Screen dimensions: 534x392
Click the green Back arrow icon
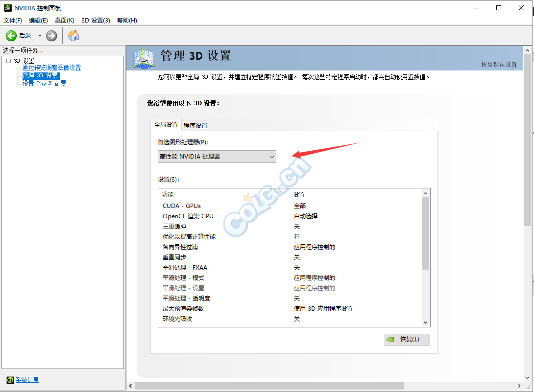(11, 36)
